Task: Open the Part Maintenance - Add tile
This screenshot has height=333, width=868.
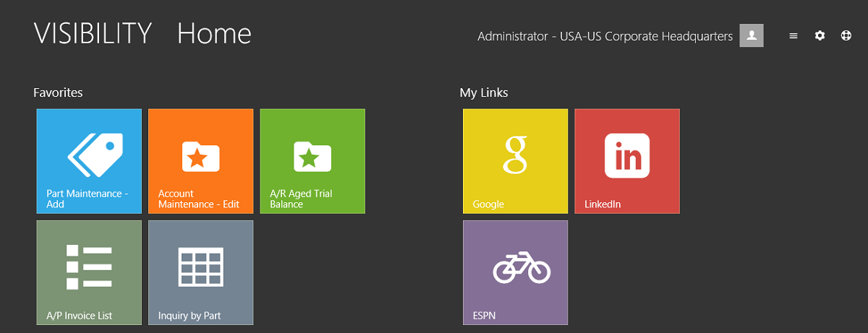Action: (89, 161)
